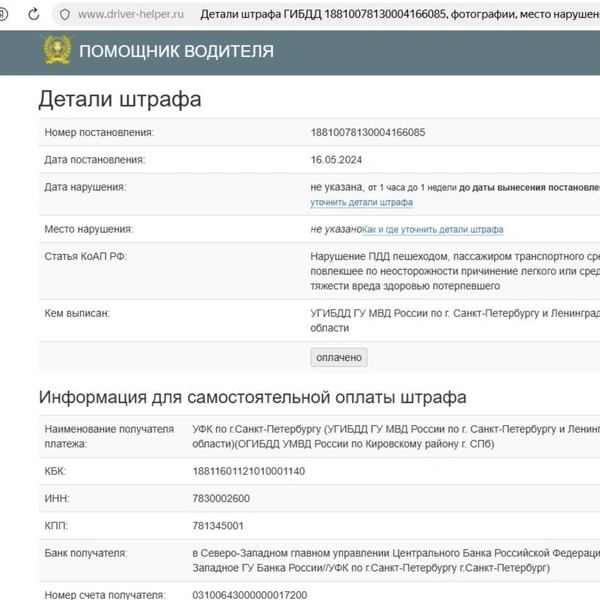Select the account number 03100643000000017200
The width and height of the screenshot is (600, 600).
tap(250, 595)
